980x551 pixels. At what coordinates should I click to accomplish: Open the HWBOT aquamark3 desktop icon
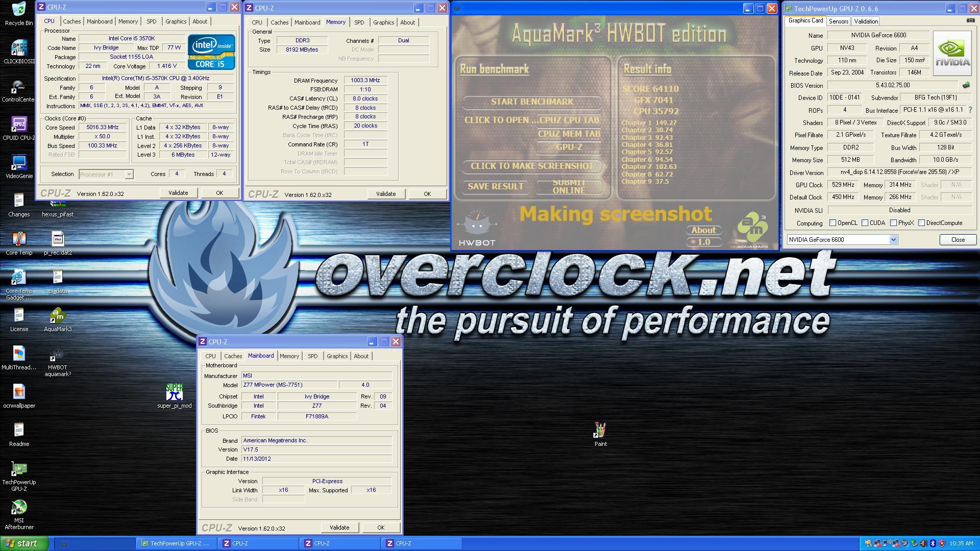pos(58,361)
